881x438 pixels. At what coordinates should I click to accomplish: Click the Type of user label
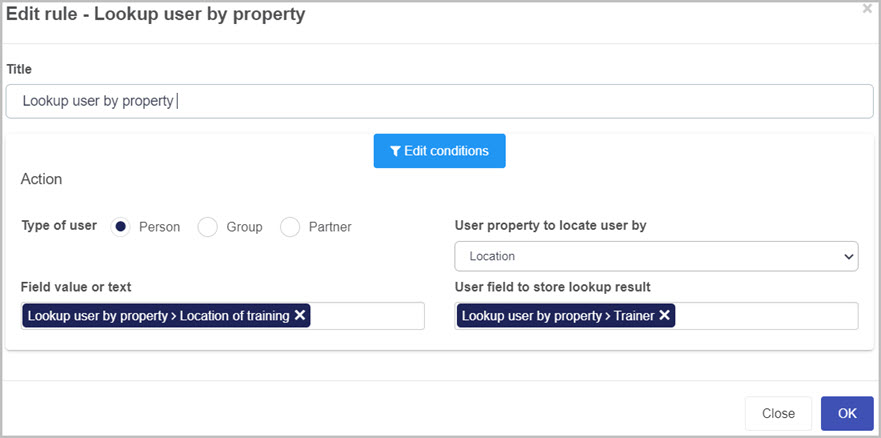tap(59, 225)
